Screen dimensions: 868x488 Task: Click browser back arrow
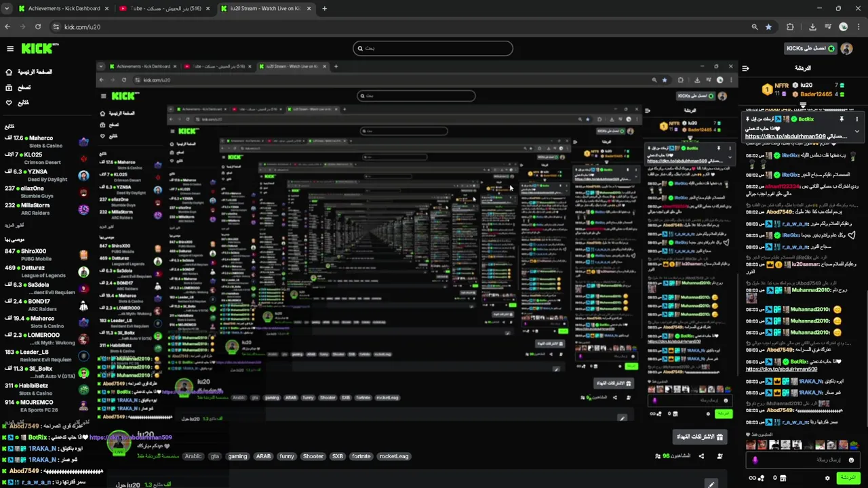coord(7,27)
